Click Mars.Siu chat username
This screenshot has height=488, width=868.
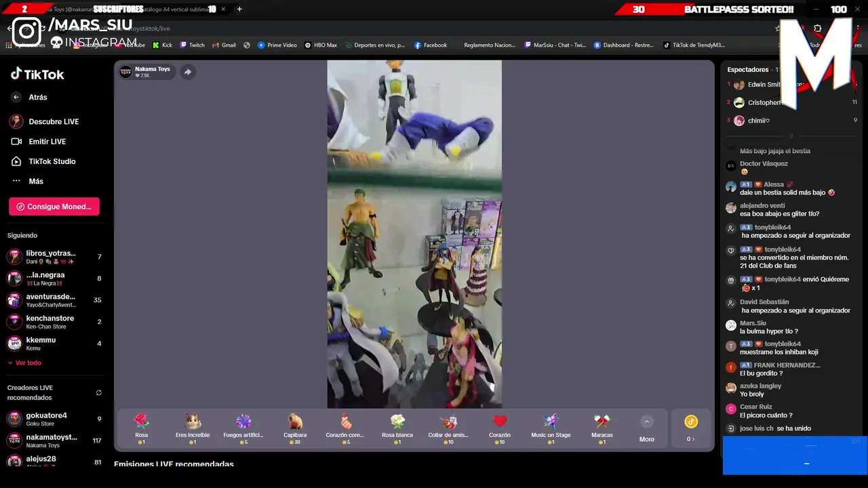753,323
